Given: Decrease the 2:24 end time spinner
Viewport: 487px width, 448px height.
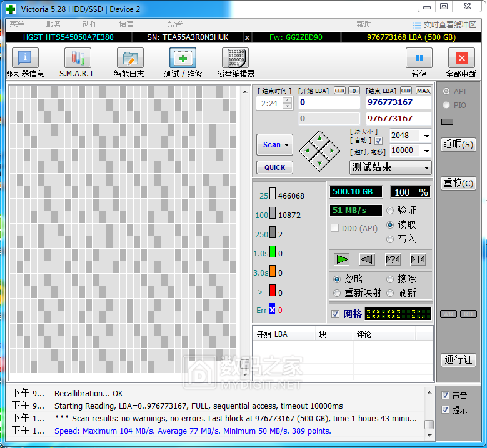Looking at the screenshot, I should click(x=288, y=106).
